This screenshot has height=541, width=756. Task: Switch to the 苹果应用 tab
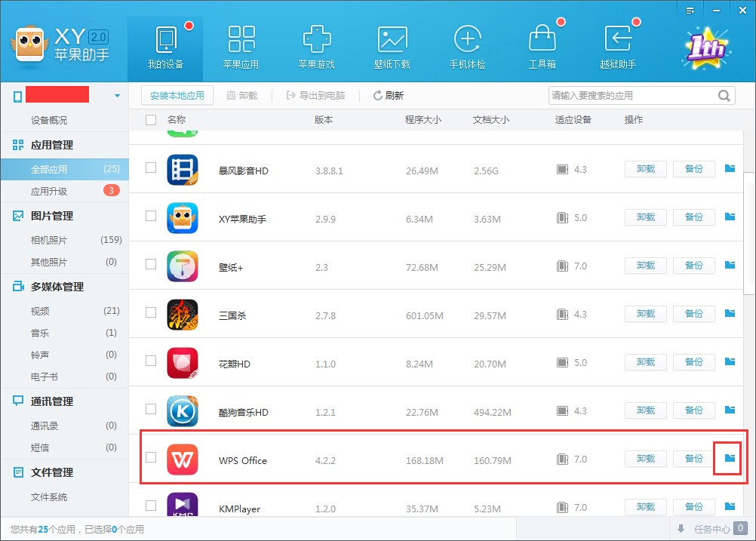click(x=241, y=49)
